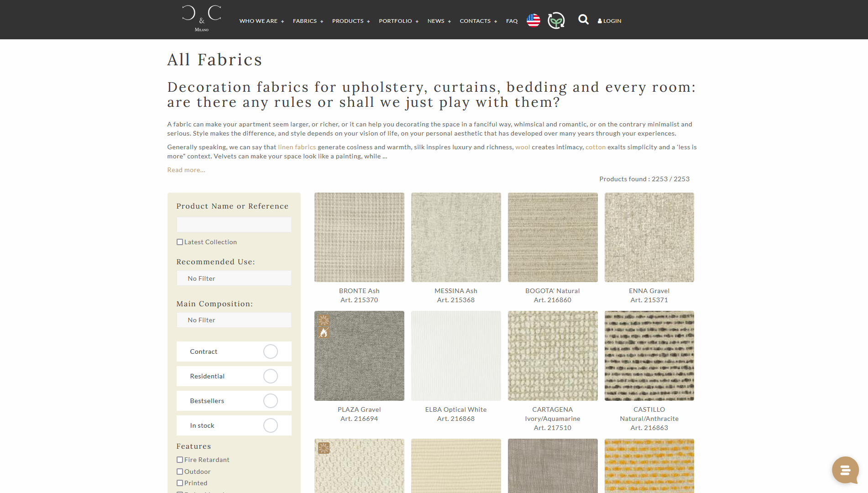Focus the Product Name or Reference field

pos(234,225)
